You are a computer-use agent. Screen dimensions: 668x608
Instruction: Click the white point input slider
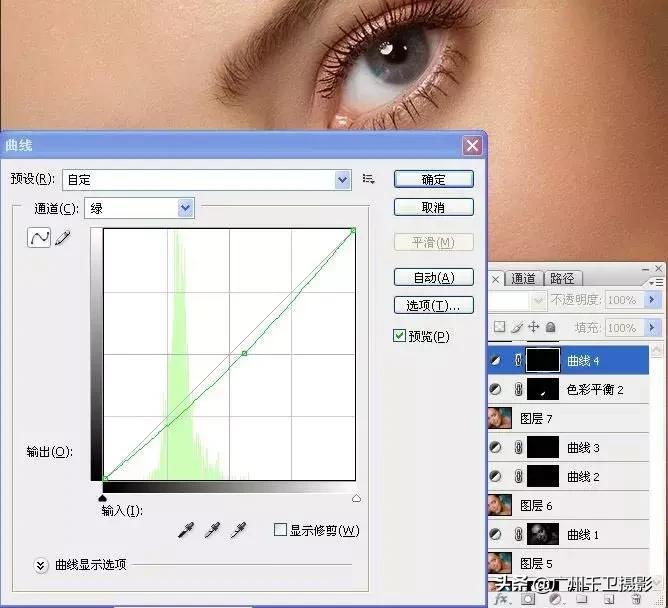[356, 497]
